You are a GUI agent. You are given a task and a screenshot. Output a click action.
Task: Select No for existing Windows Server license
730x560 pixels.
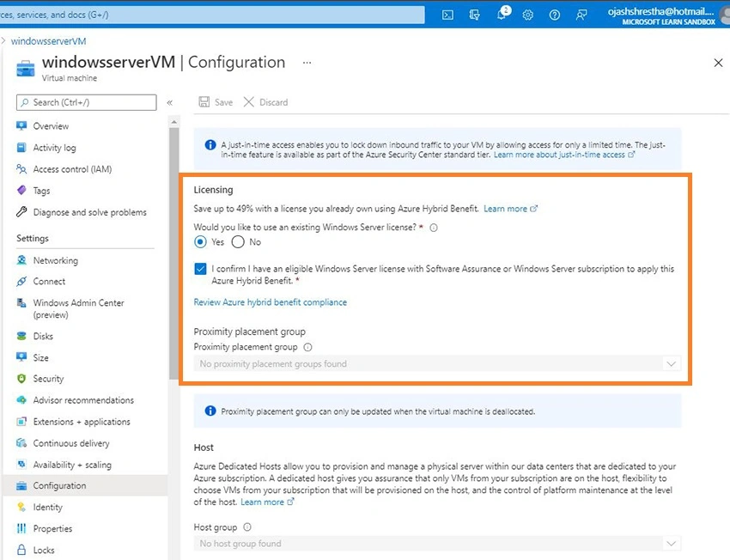[238, 242]
